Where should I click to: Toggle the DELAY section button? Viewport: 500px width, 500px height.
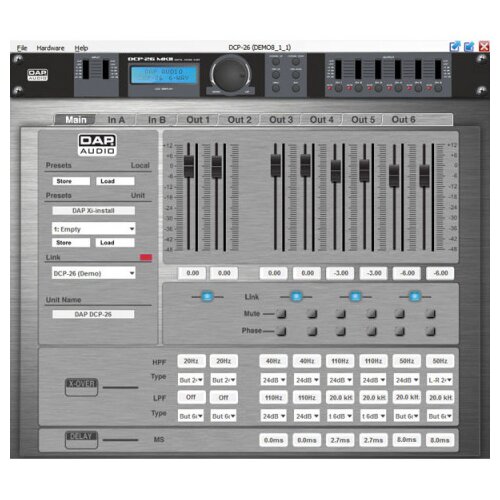click(81, 440)
